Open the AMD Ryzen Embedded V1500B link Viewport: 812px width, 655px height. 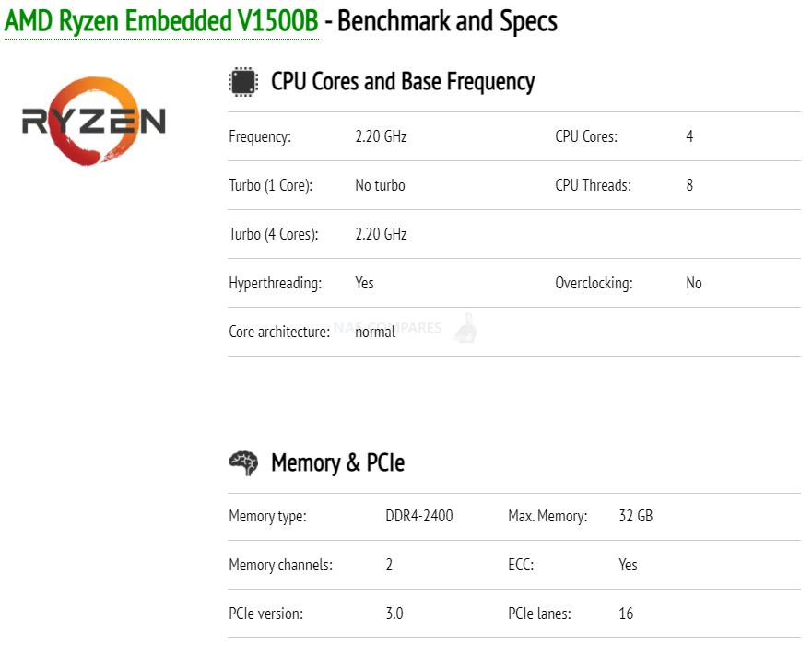pyautogui.click(x=161, y=22)
